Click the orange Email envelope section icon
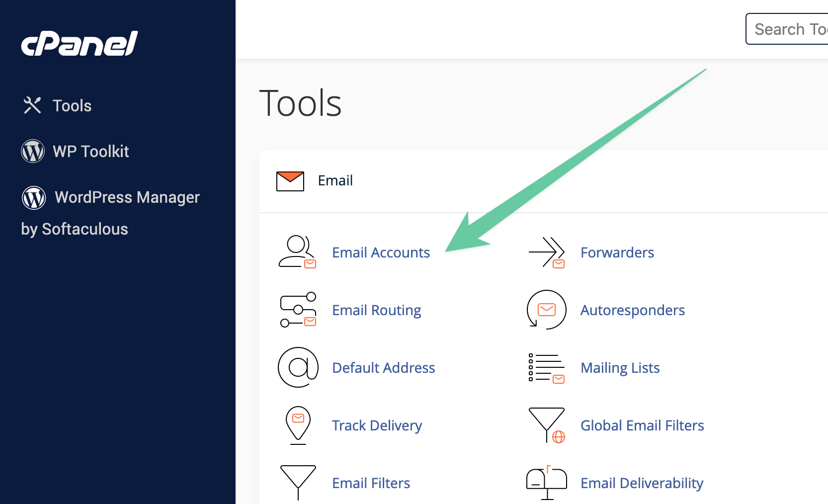Image resolution: width=828 pixels, height=504 pixels. click(x=290, y=180)
